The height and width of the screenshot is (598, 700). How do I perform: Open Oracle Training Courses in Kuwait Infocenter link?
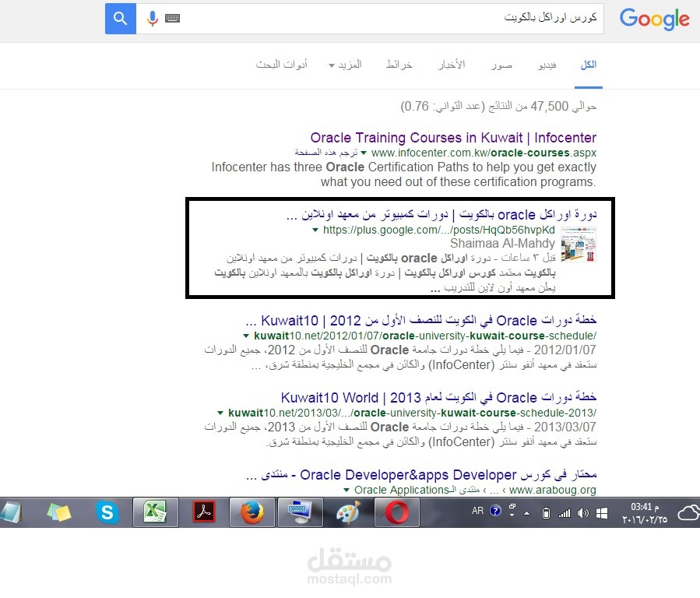pyautogui.click(x=453, y=138)
